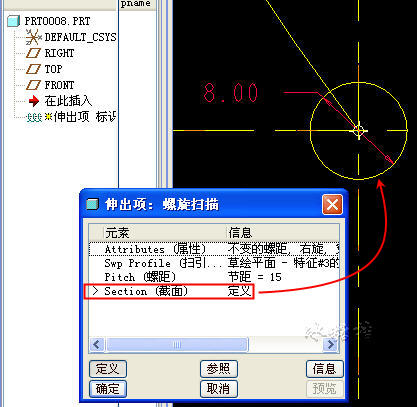Image resolution: width=417 pixels, height=407 pixels.
Task: Select FRONT datum plane label
Action: click(59, 85)
